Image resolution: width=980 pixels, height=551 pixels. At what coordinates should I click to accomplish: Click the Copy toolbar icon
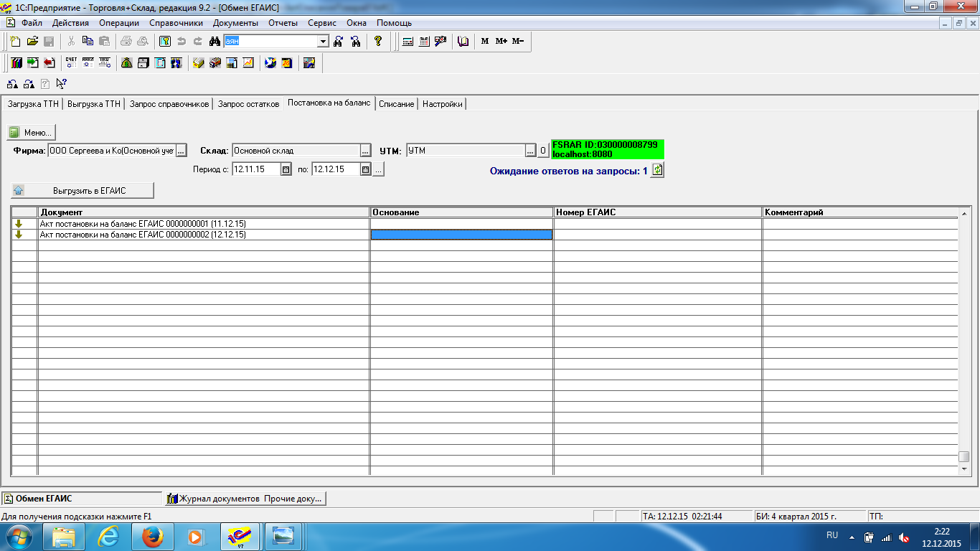(88, 42)
